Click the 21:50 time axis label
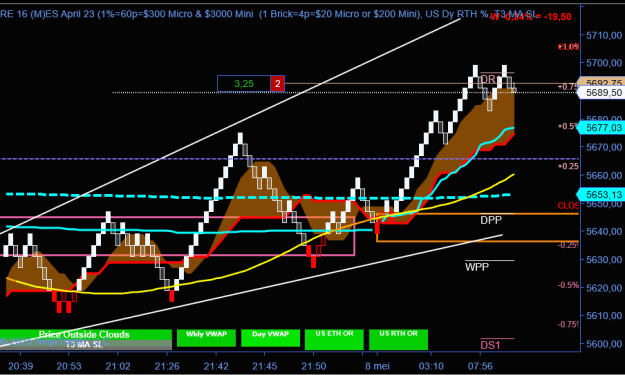The width and height of the screenshot is (625, 375). [x=313, y=366]
